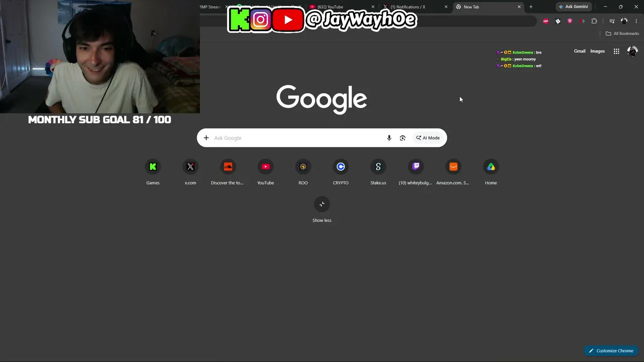Open the 'Discover the to...' SoundCloud shortcut
This screenshot has height=362, width=644.
point(227,172)
